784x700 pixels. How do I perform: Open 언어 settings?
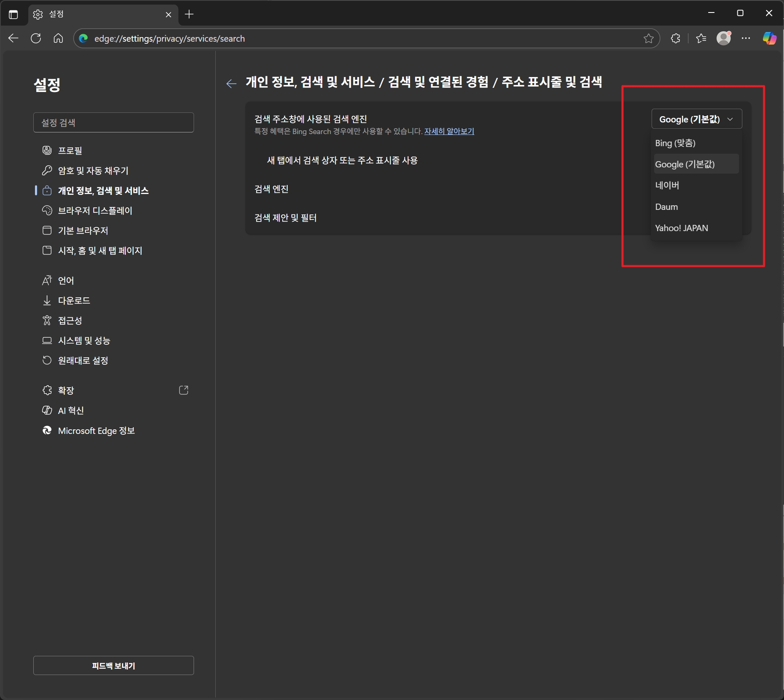(114, 280)
